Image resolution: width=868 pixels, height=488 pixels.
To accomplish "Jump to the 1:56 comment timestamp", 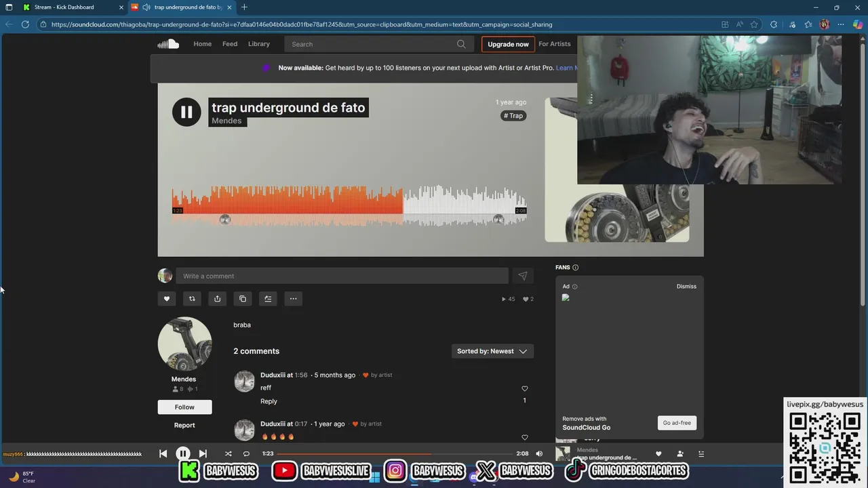I will click(301, 375).
